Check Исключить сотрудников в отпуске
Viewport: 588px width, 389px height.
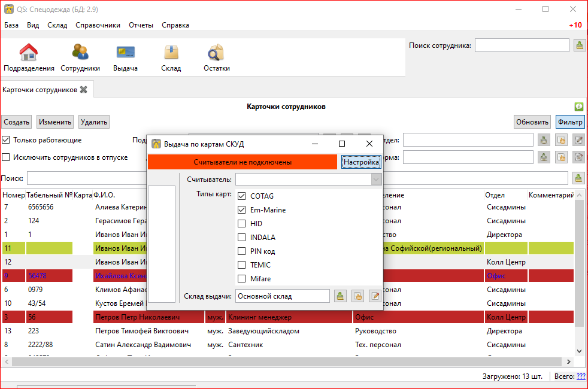pyautogui.click(x=6, y=157)
